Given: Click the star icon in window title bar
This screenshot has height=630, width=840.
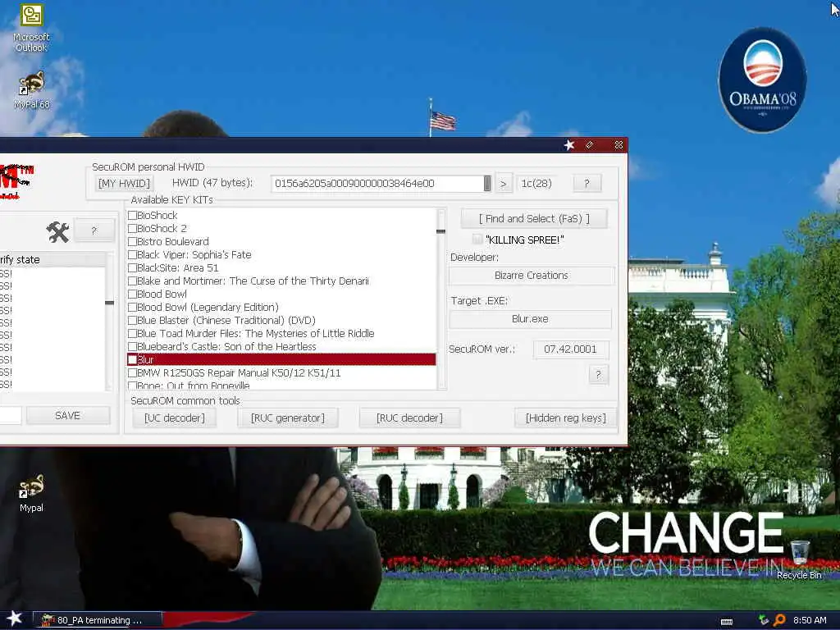Looking at the screenshot, I should coord(569,145).
